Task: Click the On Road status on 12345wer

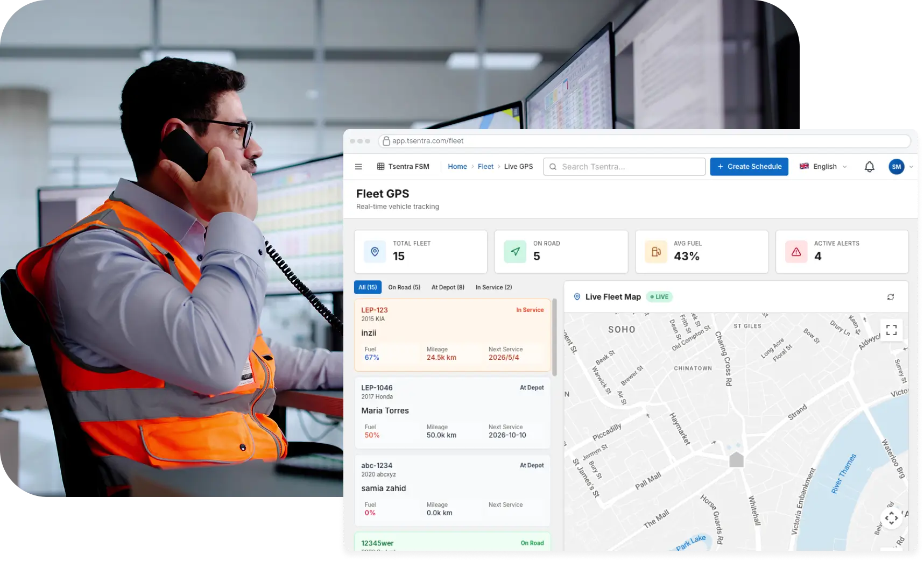Action: [532, 543]
